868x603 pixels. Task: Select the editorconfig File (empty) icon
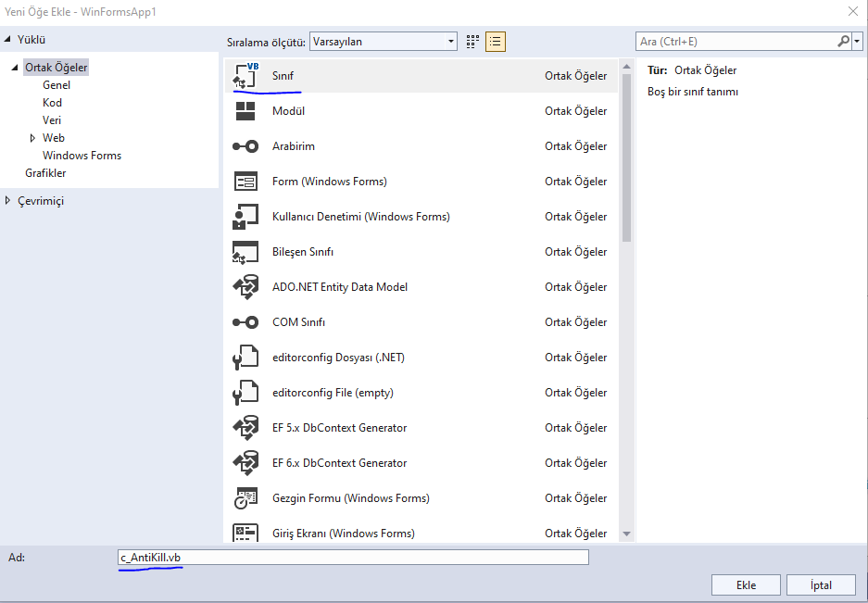click(245, 393)
